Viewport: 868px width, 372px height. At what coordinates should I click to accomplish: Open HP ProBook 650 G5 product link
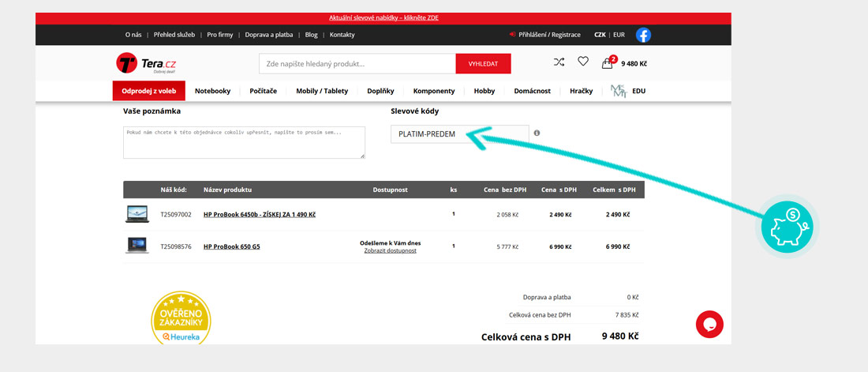point(231,246)
